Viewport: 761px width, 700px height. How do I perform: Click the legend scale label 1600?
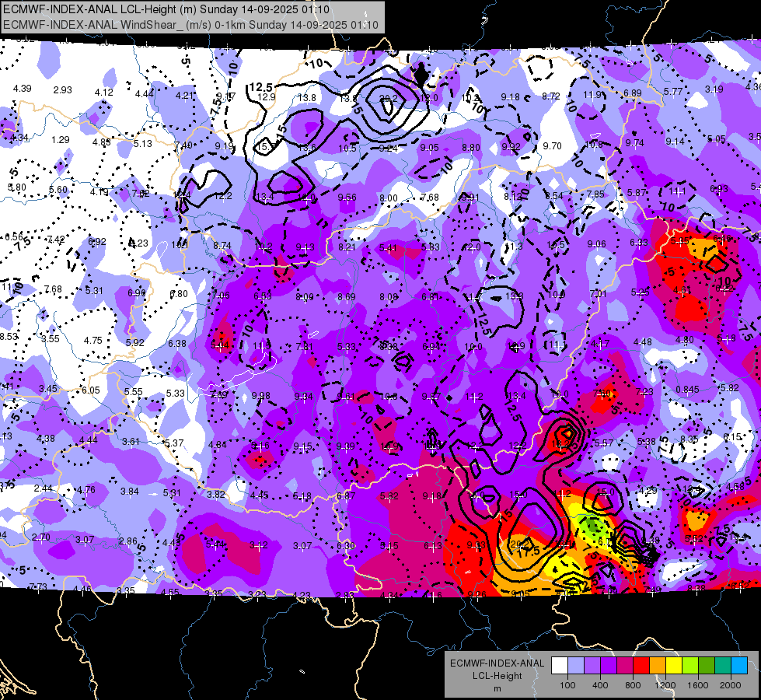[698, 685]
